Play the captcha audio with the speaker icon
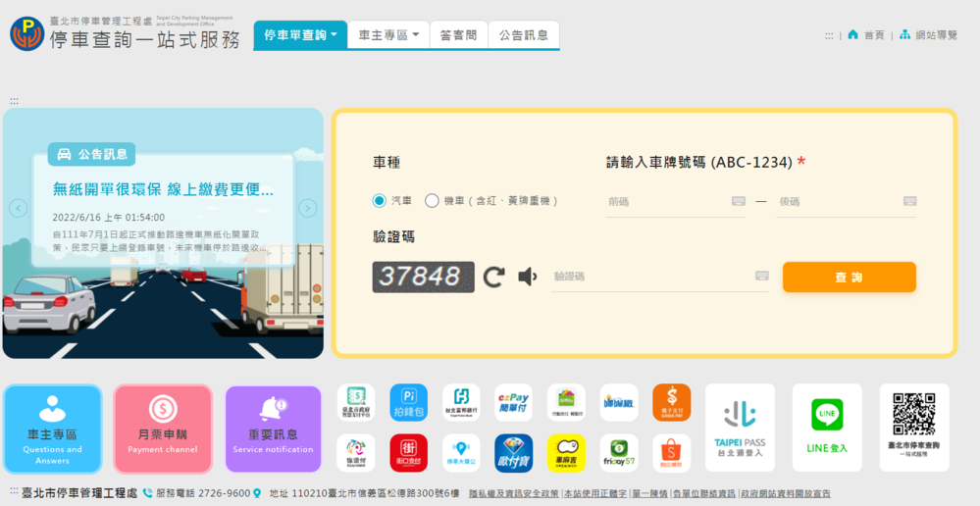Image resolution: width=980 pixels, height=506 pixels. click(528, 277)
